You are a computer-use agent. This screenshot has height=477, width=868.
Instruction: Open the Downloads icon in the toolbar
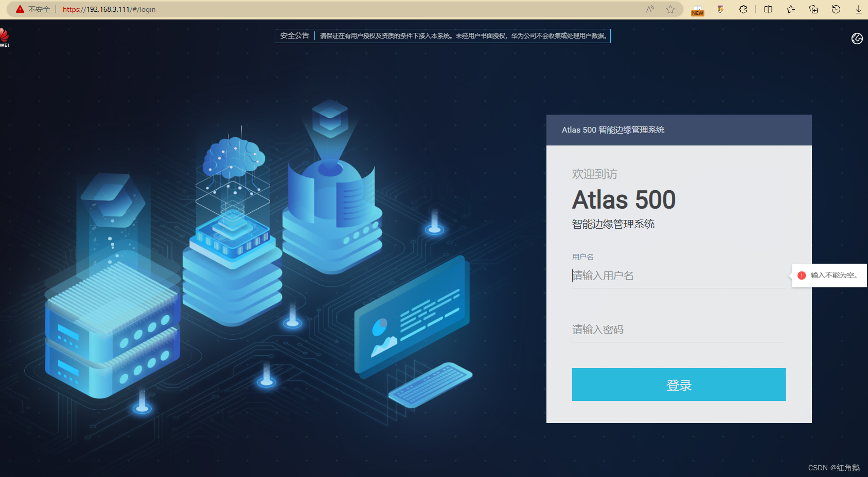click(x=858, y=9)
